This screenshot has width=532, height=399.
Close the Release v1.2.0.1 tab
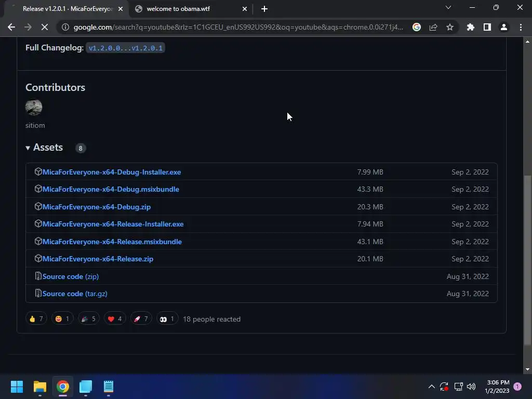(x=121, y=9)
